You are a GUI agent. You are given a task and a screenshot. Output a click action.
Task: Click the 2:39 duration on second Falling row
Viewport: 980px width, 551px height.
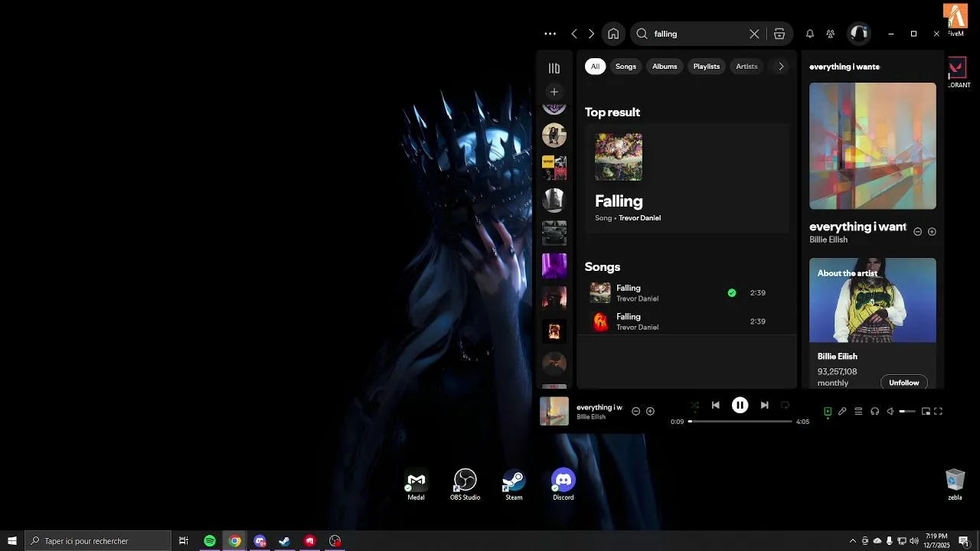758,321
